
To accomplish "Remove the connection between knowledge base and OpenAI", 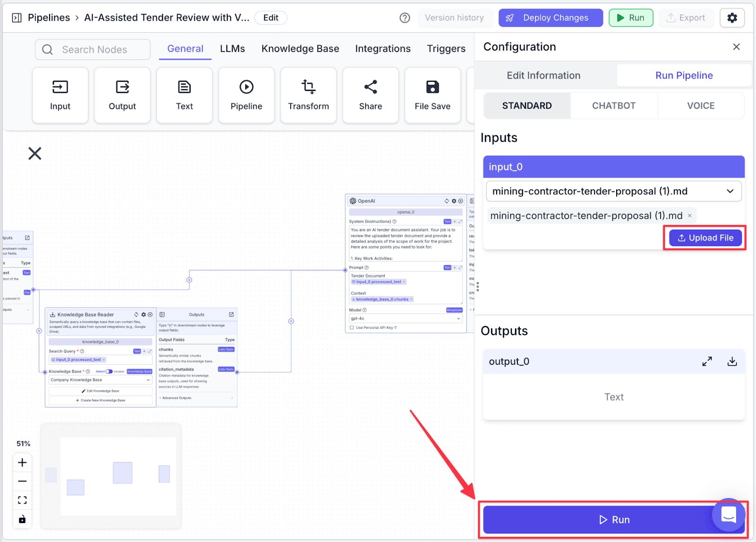I will click(291, 321).
